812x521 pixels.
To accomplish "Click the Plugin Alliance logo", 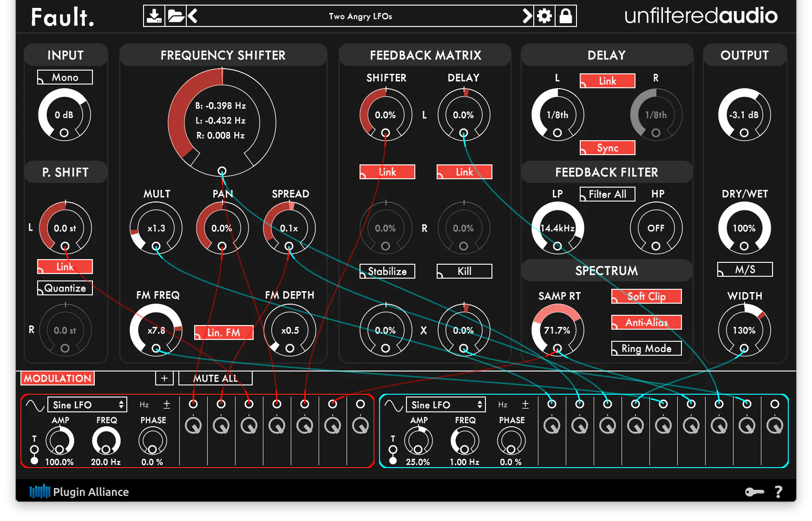I will (79, 492).
